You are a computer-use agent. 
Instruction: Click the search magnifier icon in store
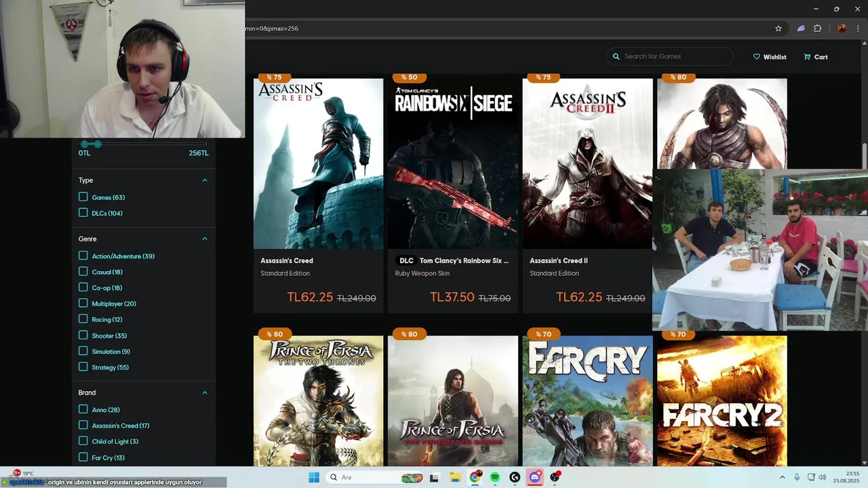616,56
